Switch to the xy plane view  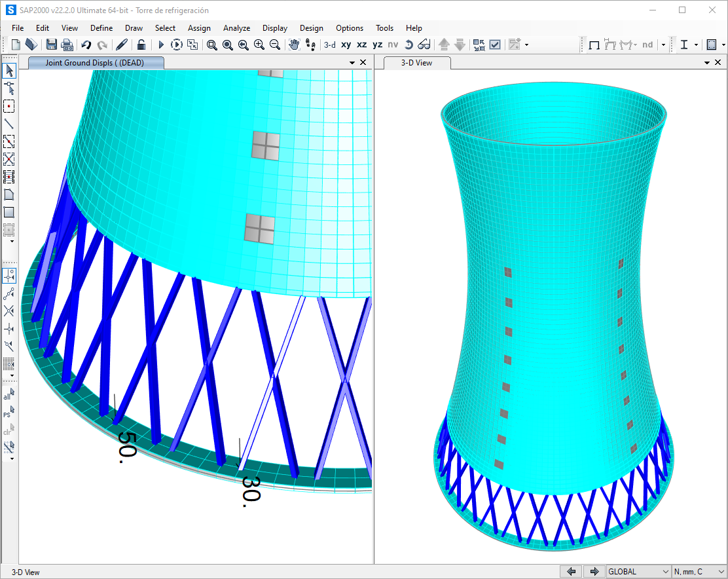(x=346, y=45)
